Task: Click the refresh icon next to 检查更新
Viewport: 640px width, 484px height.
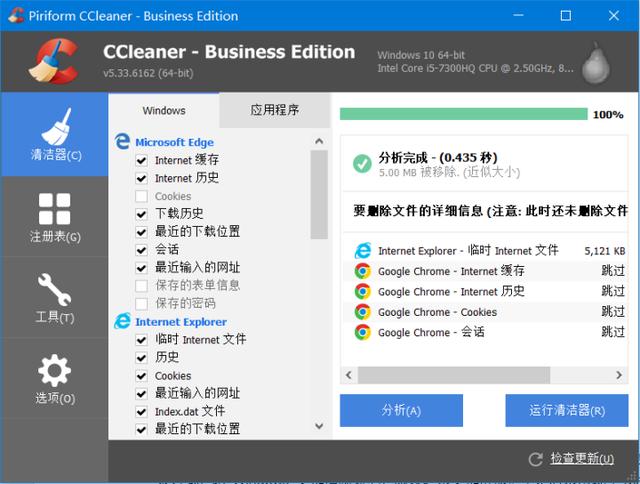Action: [536, 460]
